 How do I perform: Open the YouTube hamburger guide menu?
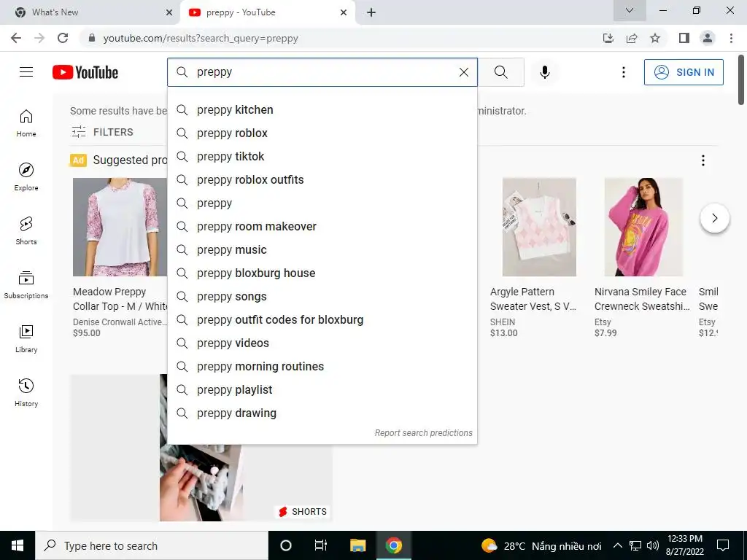[x=26, y=72]
